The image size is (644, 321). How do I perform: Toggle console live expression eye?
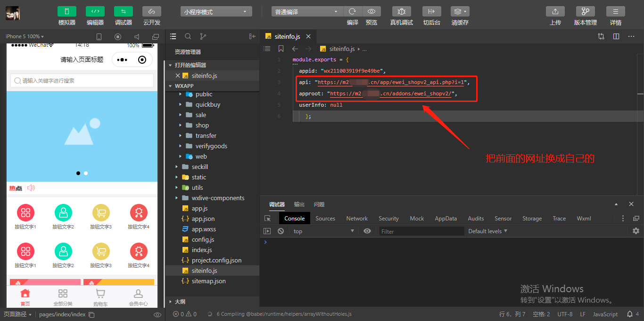[367, 231]
